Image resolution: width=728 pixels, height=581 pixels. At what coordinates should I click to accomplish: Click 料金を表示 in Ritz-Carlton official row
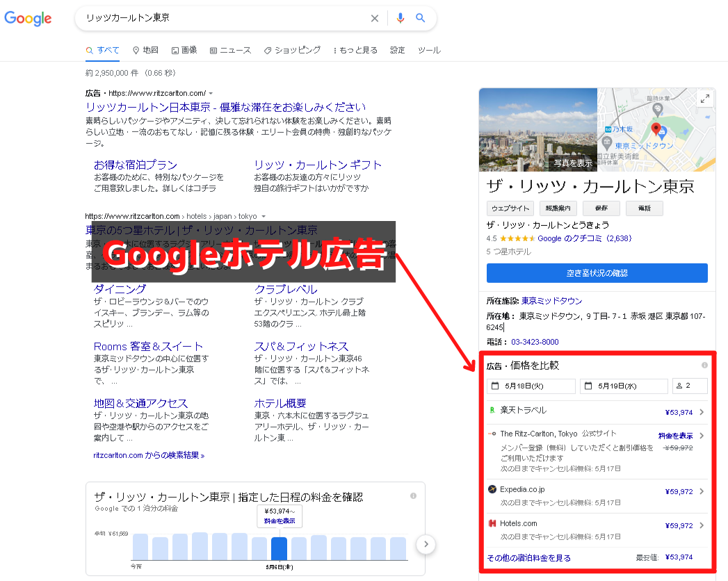(x=676, y=436)
